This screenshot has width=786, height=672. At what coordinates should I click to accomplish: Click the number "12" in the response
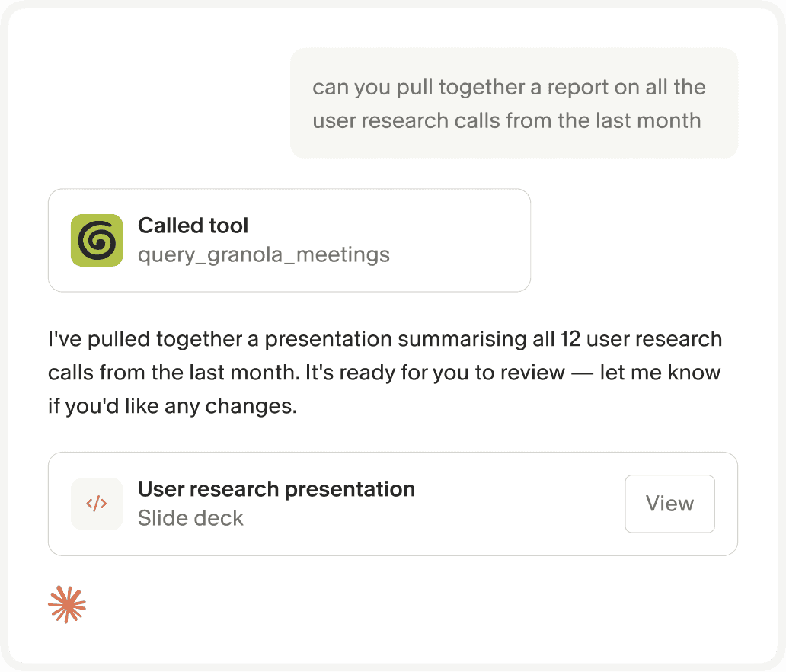pyautogui.click(x=570, y=340)
